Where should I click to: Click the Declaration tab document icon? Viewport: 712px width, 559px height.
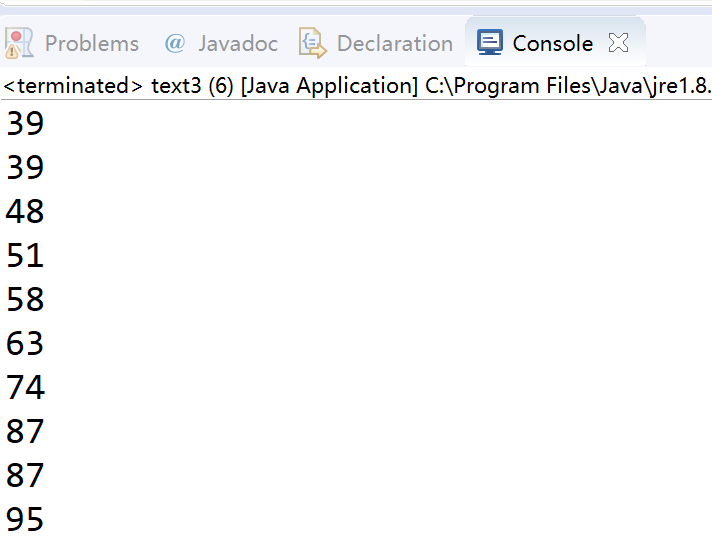tap(314, 43)
